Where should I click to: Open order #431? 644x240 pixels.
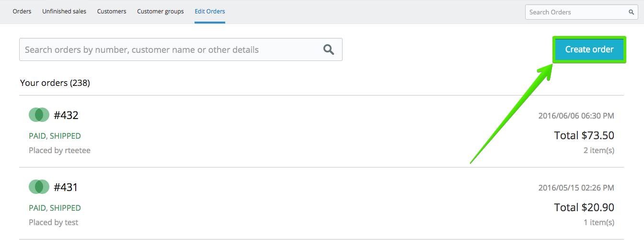click(x=66, y=187)
